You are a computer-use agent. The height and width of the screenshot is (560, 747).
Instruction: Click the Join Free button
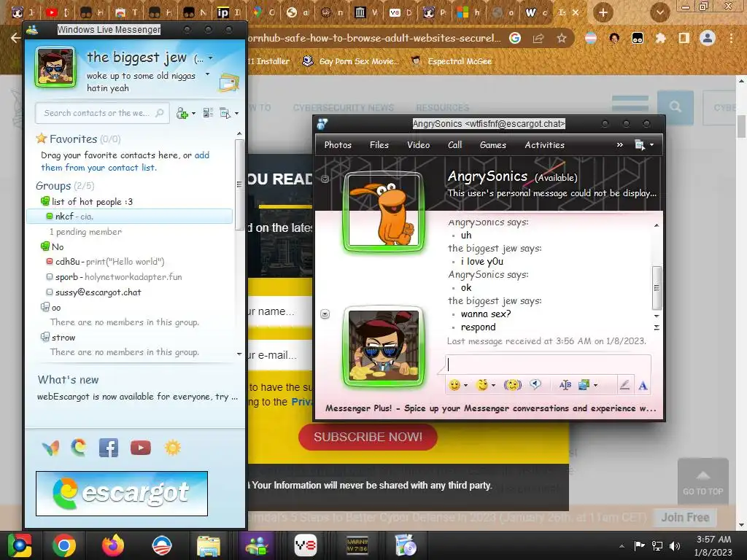[685, 517]
